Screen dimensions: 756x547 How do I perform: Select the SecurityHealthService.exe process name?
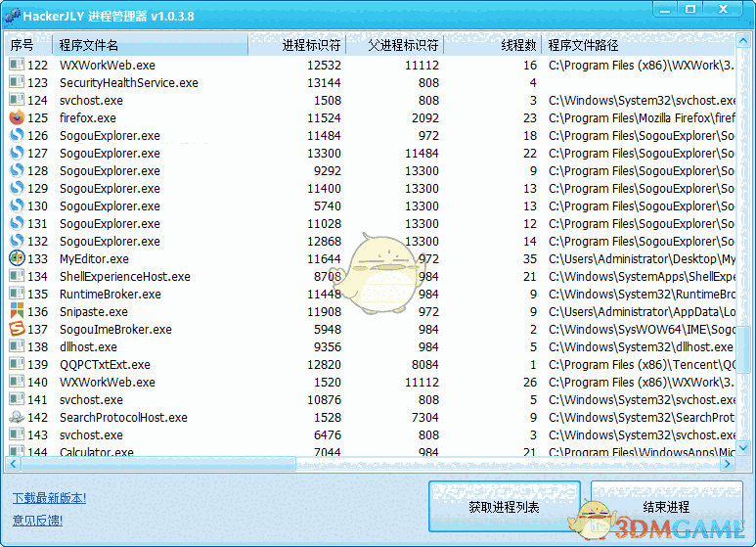pyautogui.click(x=129, y=83)
